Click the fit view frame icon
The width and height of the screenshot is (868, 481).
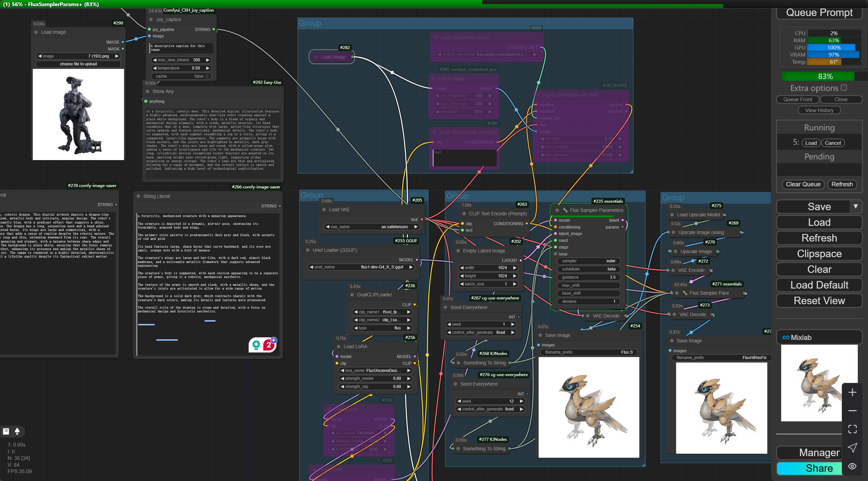tap(852, 429)
